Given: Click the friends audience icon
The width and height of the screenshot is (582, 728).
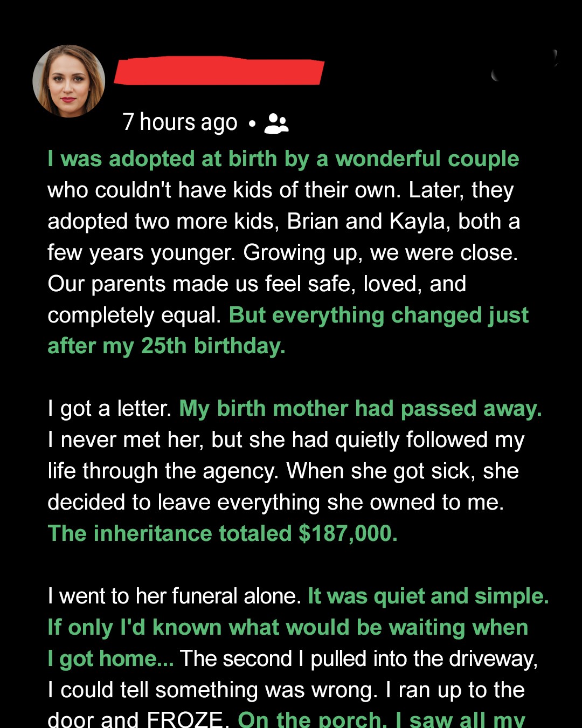Looking at the screenshot, I should [276, 123].
